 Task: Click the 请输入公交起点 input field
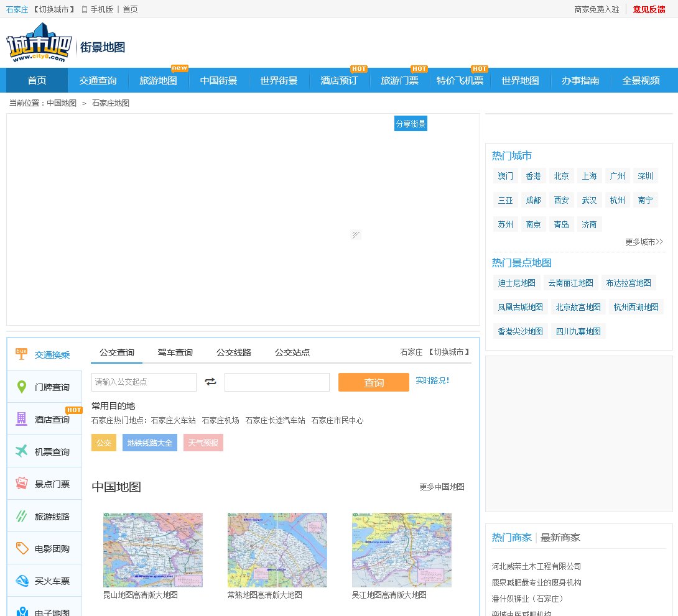pos(144,382)
